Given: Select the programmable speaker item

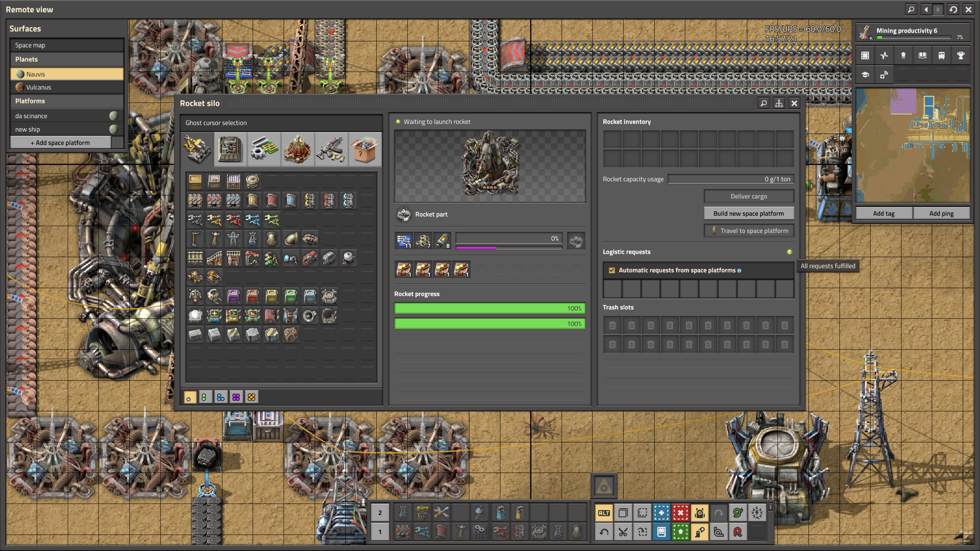Looking at the screenshot, I should pyautogui.click(x=310, y=315).
